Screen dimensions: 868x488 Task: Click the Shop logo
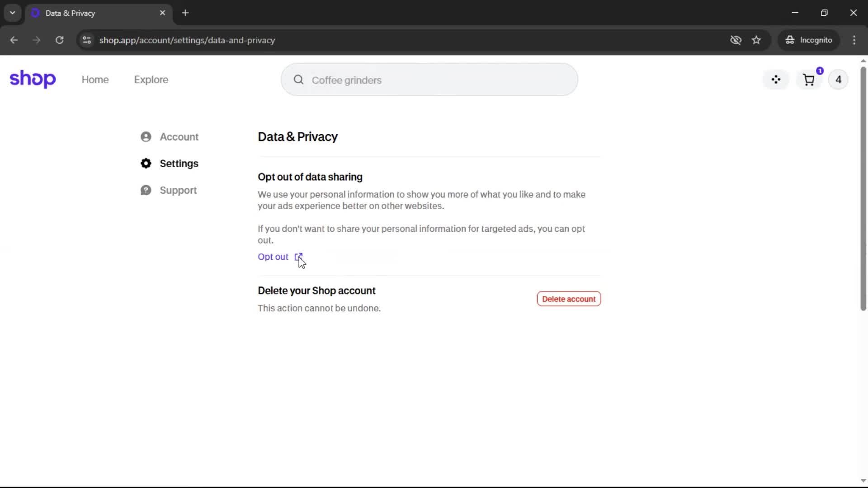(x=33, y=79)
